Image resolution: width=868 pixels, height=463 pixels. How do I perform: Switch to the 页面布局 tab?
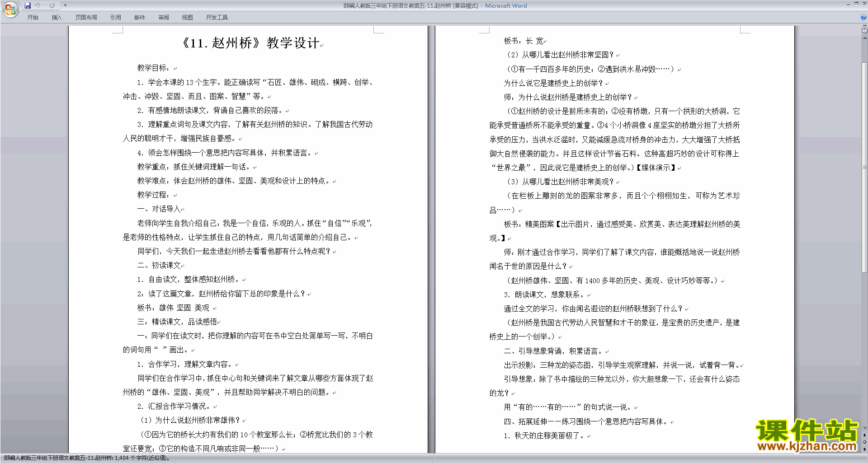86,18
